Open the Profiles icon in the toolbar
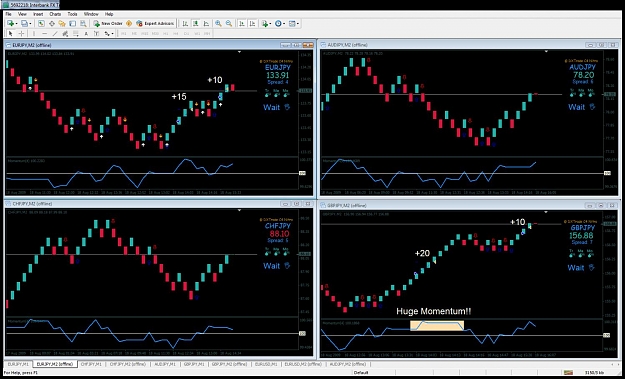 pyautogui.click(x=24, y=24)
